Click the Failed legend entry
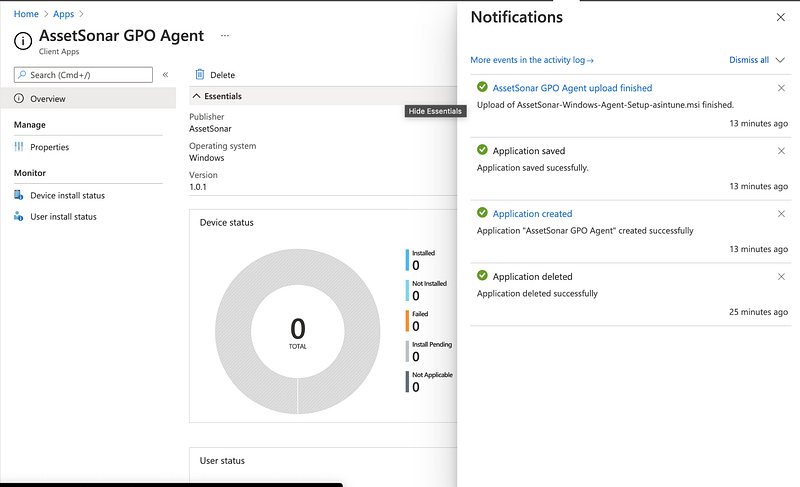This screenshot has width=800, height=487. pos(417,321)
